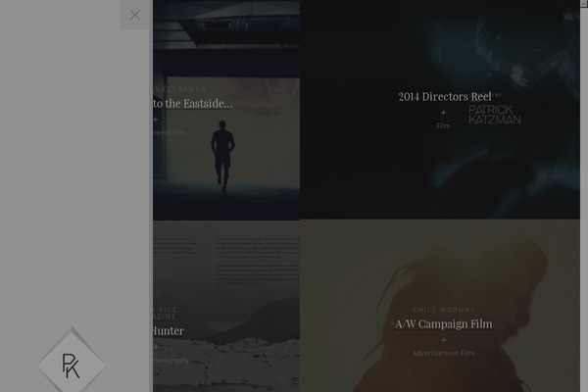Open the 2014 Directors Reel project
The image size is (588, 392).
pyautogui.click(x=444, y=97)
